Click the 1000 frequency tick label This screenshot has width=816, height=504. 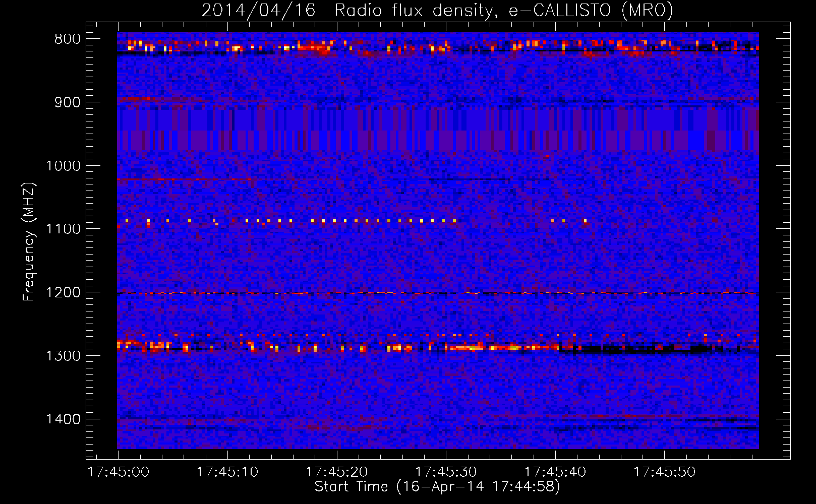tap(63, 166)
